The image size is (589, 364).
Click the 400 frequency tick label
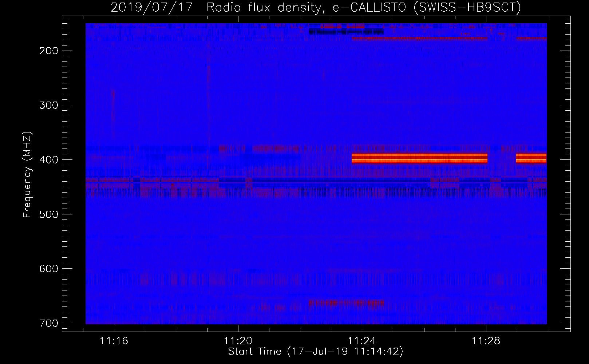pyautogui.click(x=49, y=160)
